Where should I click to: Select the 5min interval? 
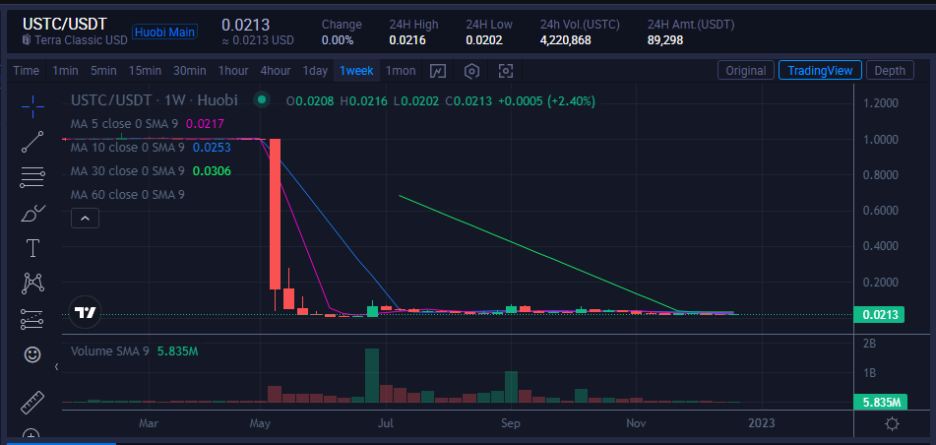[x=103, y=70]
